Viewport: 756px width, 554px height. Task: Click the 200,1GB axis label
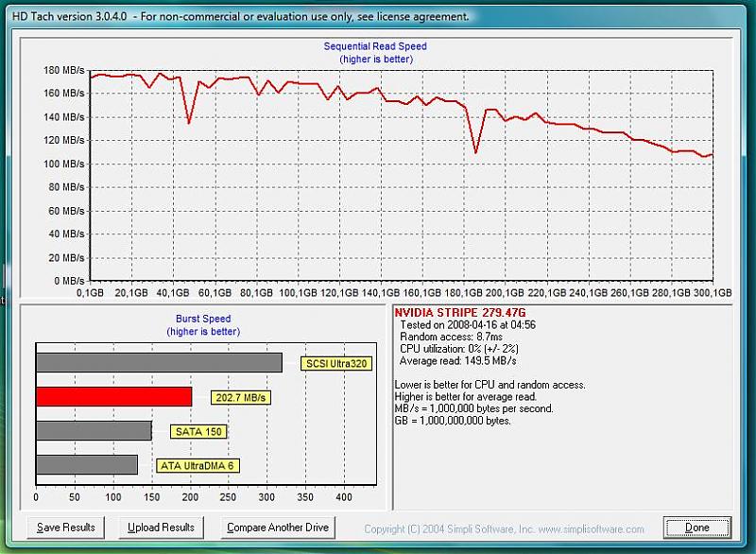pos(505,293)
